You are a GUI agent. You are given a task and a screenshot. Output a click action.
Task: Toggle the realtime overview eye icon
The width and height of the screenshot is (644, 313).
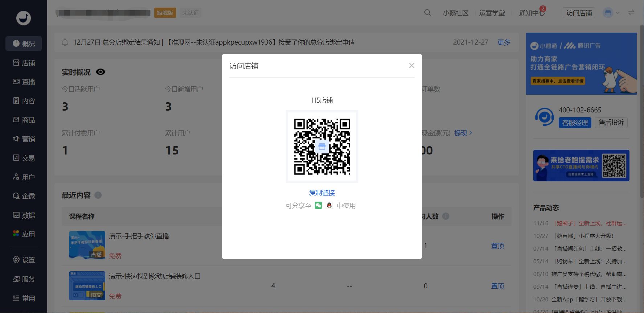(x=101, y=72)
